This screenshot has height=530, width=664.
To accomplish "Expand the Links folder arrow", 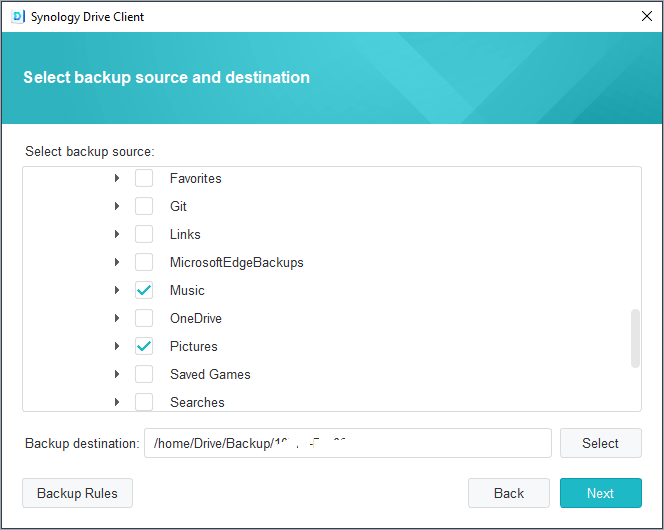I will point(117,234).
